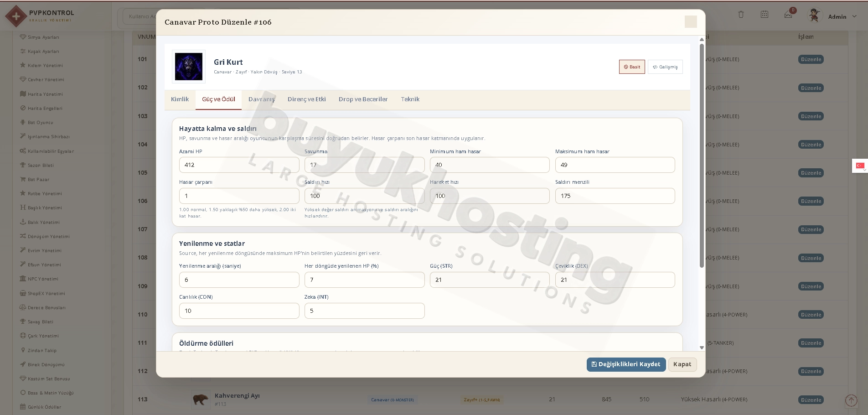868x415 pixels.
Task: Focus Maksimum ham hasar field
Action: point(615,165)
